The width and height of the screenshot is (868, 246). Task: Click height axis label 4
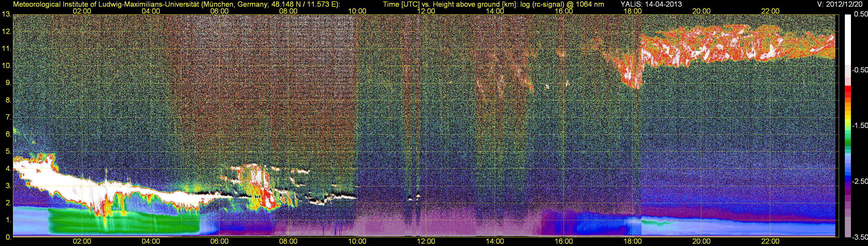[8, 168]
